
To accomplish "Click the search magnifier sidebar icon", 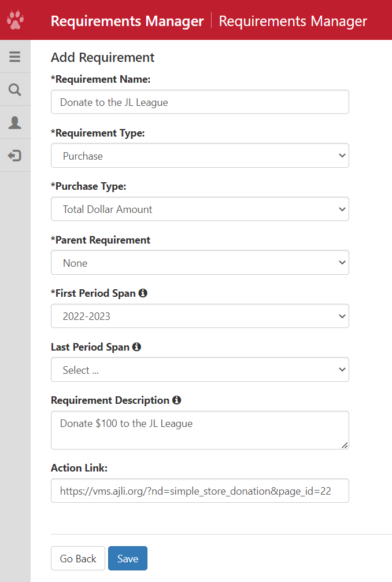I will [15, 90].
